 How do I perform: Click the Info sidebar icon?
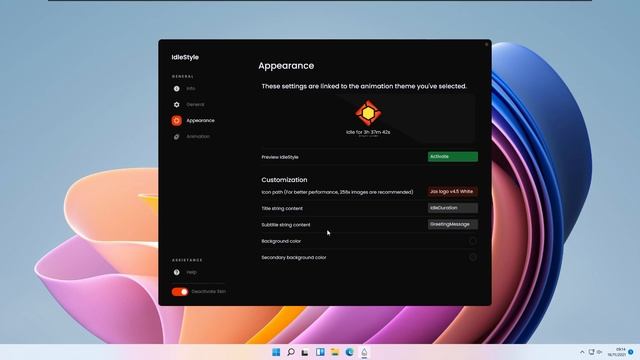176,89
